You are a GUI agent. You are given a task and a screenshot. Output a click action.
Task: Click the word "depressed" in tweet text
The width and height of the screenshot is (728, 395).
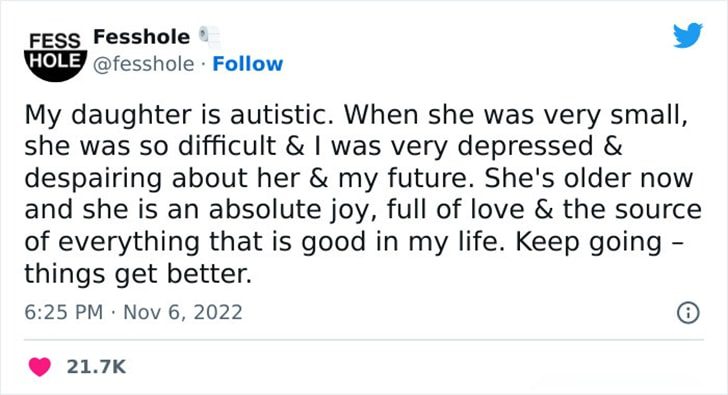tap(526, 147)
